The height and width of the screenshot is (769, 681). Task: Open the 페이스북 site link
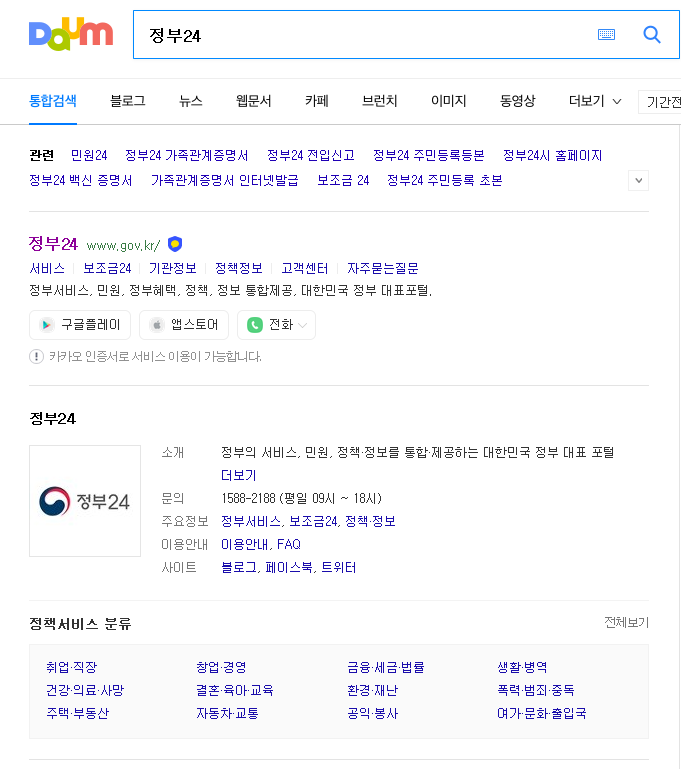pyautogui.click(x=289, y=567)
